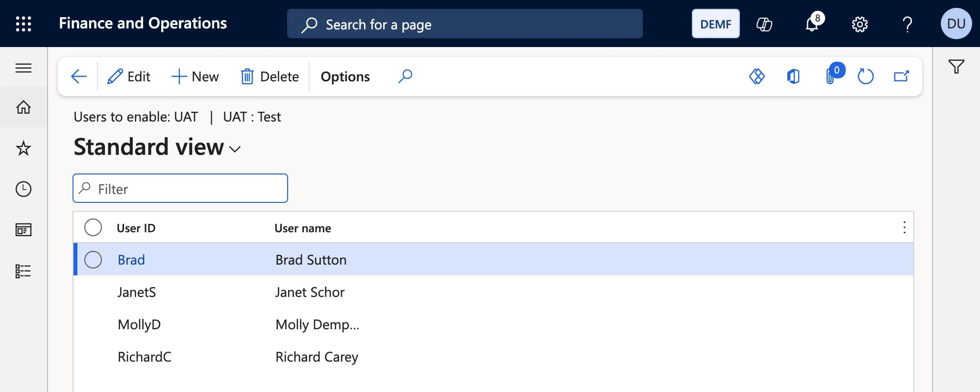Open the Power Apps diamond icon

pyautogui.click(x=757, y=76)
